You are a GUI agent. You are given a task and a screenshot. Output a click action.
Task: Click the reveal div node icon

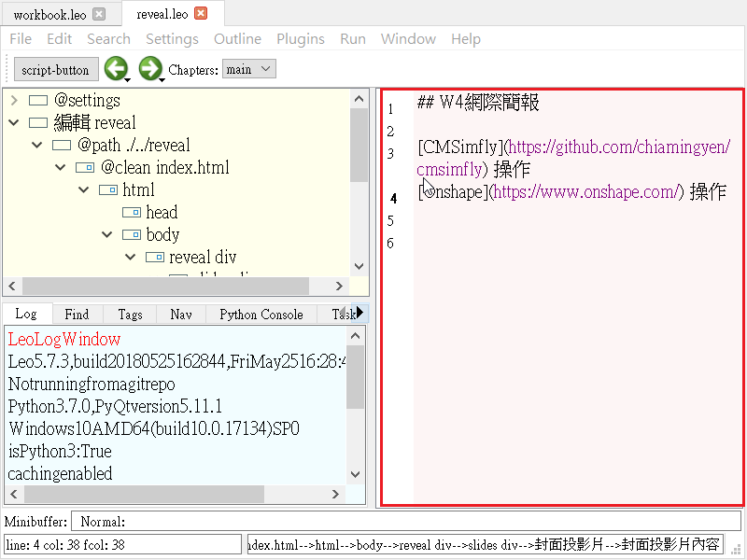click(154, 257)
